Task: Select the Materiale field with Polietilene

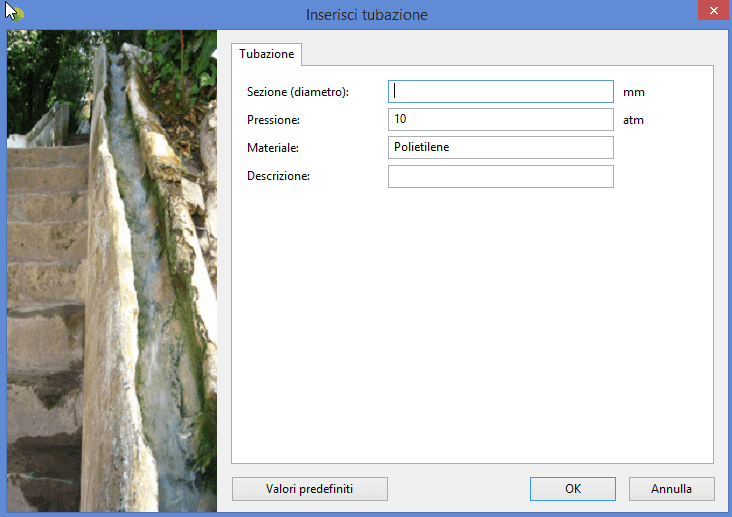Action: [500, 148]
